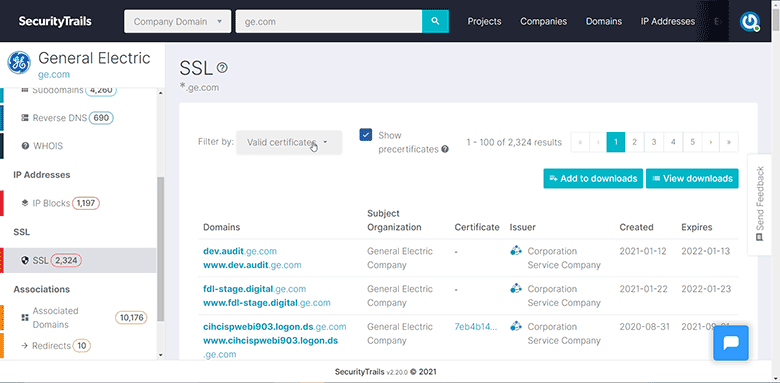
Task: Click the Created column header
Action: [x=636, y=227]
